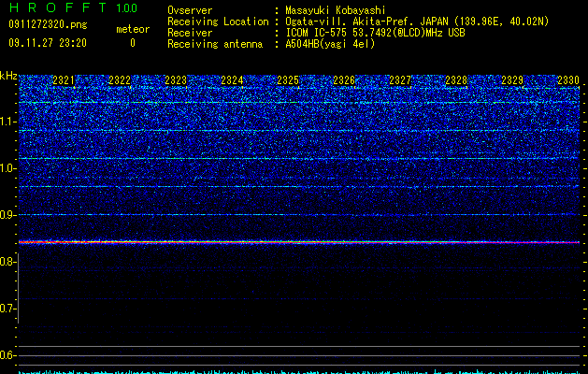588x374 pixels.
Task: Click the bright red signal line
Action: click(299, 242)
